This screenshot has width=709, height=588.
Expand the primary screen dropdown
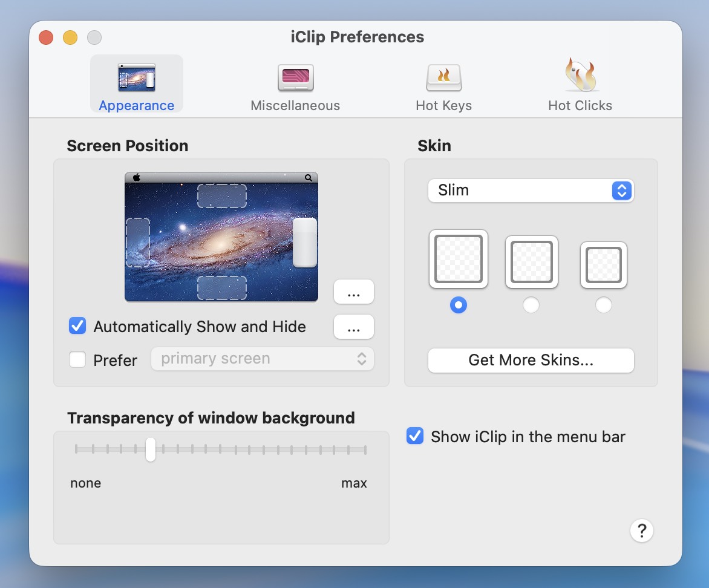(262, 359)
